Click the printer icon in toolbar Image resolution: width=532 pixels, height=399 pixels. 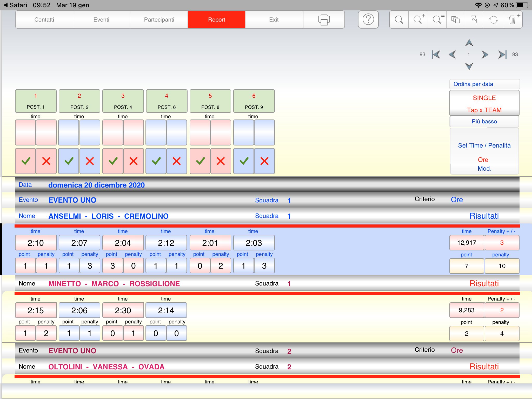324,20
